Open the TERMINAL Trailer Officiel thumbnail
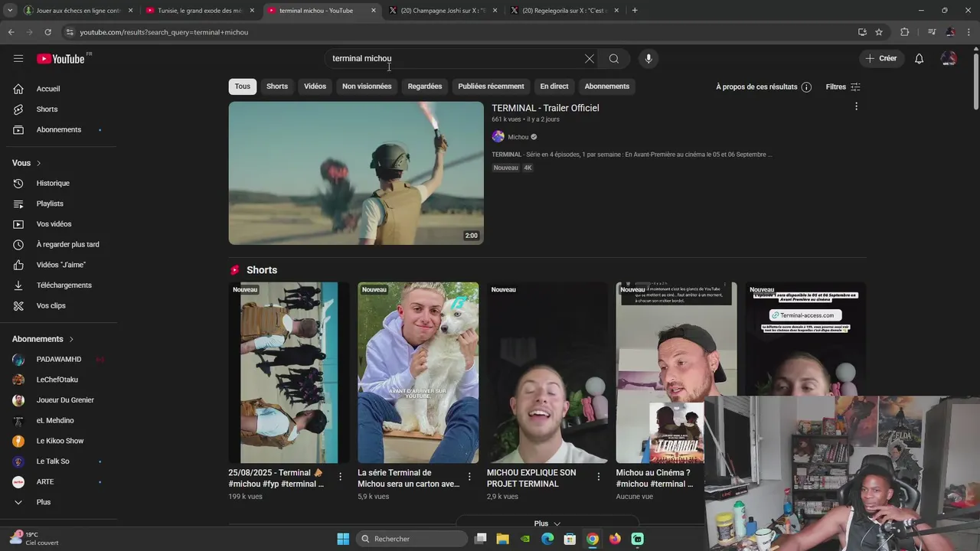Screen dimensions: 980x551 [x=356, y=173]
